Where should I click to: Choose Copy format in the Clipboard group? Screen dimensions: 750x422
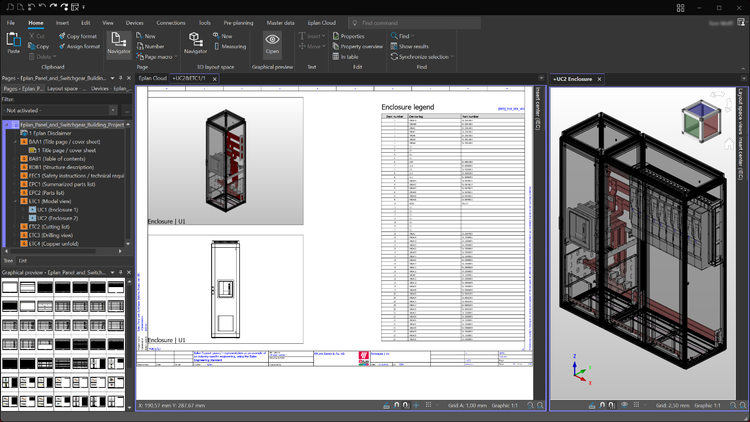click(x=77, y=36)
